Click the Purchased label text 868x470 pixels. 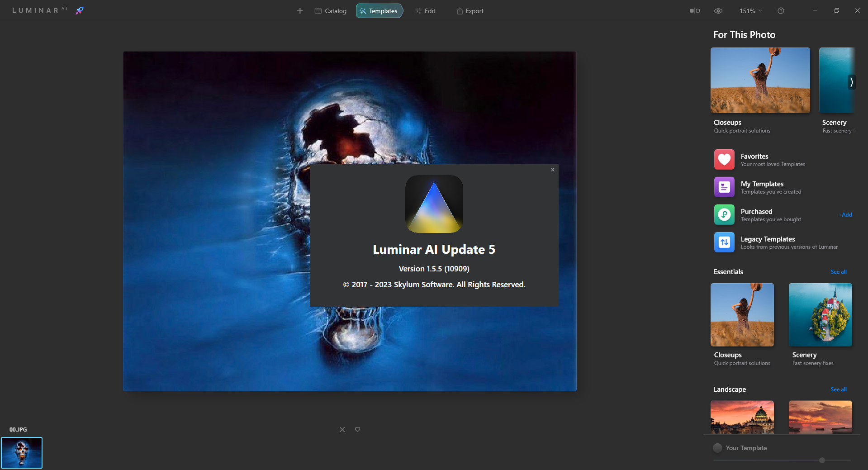coord(756,212)
